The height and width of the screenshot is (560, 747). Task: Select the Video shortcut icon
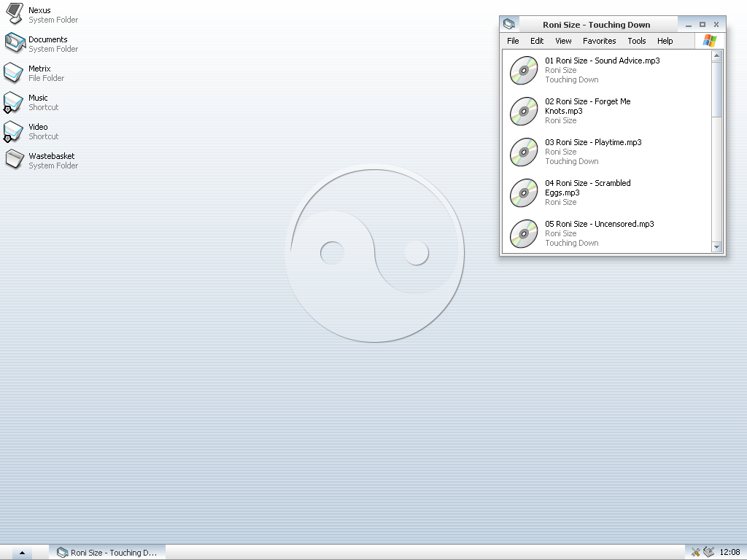click(x=13, y=131)
